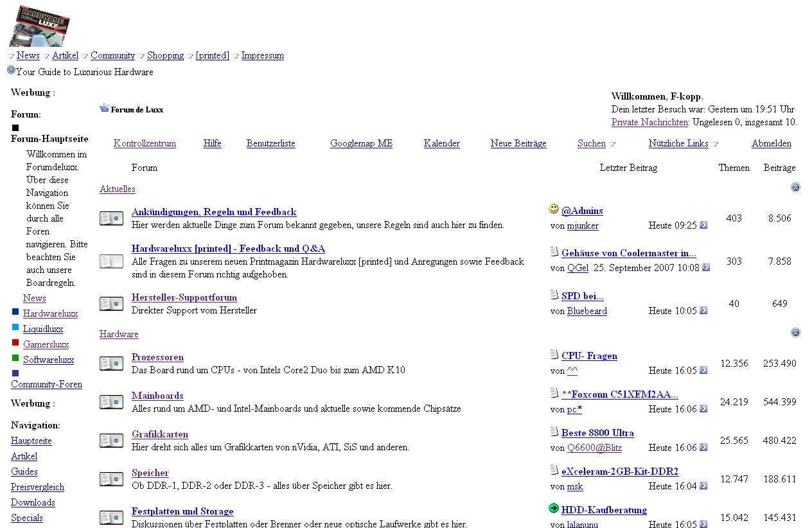Click Abmelden to log out
This screenshot has width=812, height=528.
pos(772,143)
